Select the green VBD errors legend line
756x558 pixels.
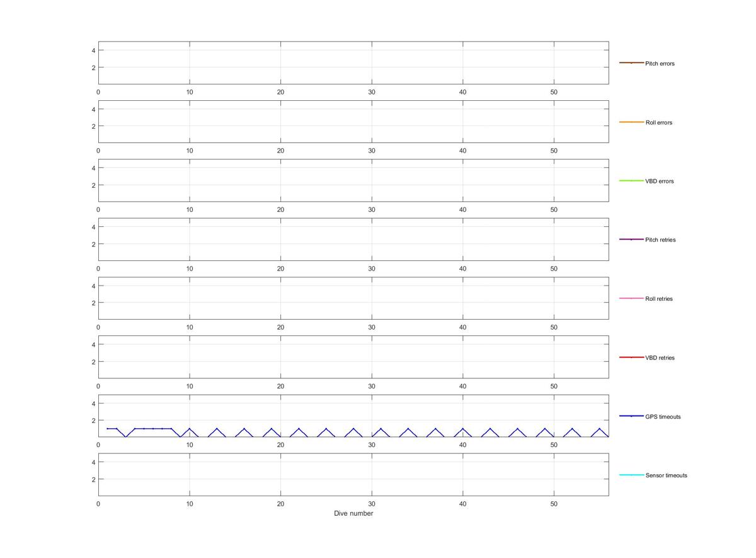[631, 181]
